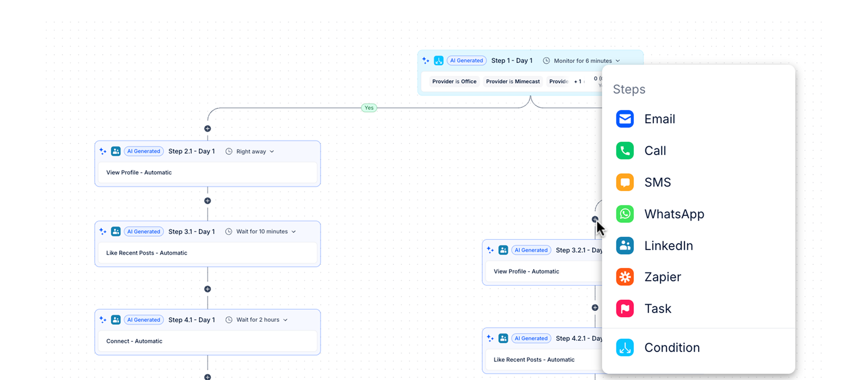Click AI sparkle icon on Step 4.2.1 card
The width and height of the screenshot is (868, 380).
click(x=490, y=338)
